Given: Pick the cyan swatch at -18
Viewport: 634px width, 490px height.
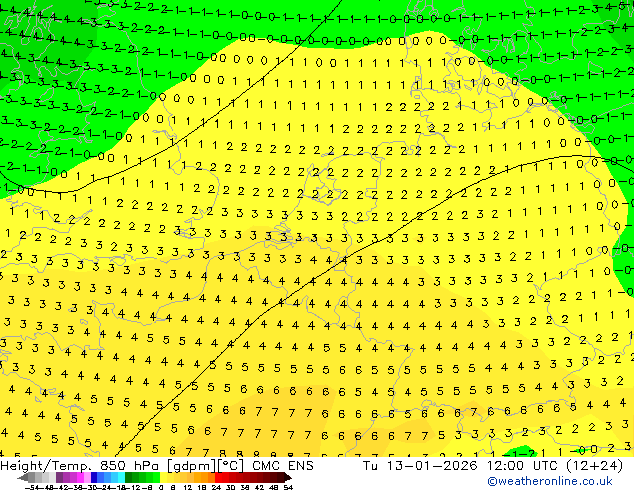Looking at the screenshot, I should click(121, 477).
